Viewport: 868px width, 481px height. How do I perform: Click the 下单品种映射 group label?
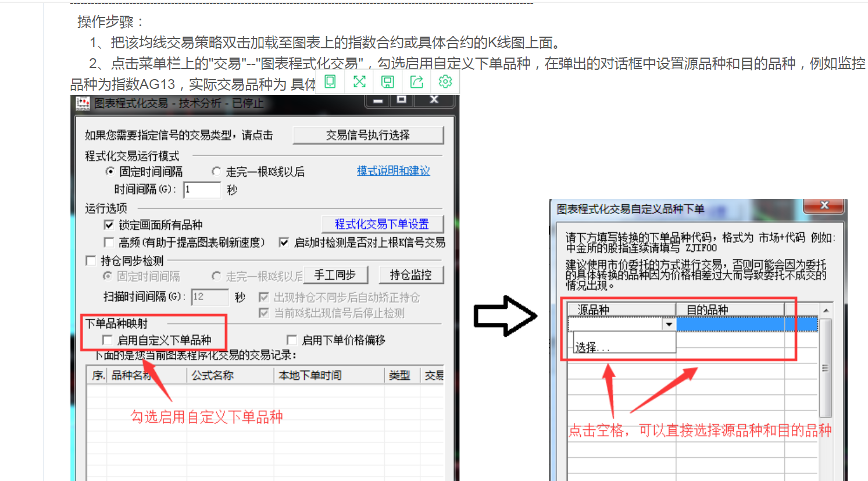pyautogui.click(x=117, y=323)
